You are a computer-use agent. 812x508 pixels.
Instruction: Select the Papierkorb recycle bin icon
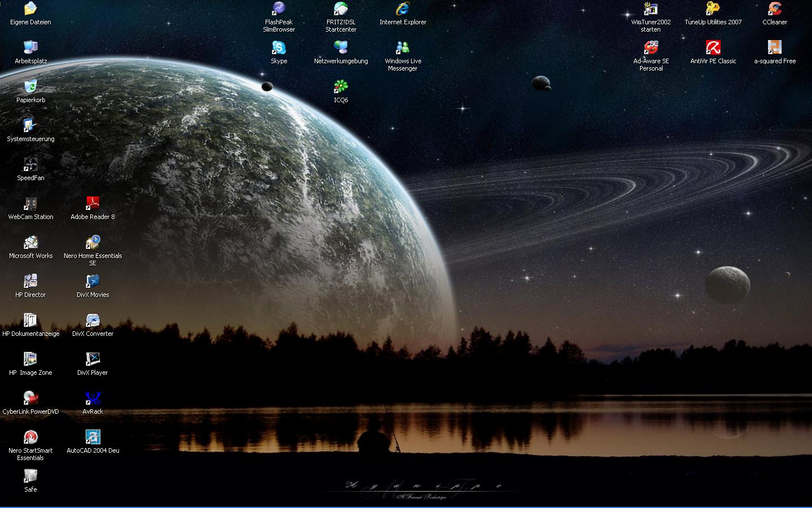point(30,86)
